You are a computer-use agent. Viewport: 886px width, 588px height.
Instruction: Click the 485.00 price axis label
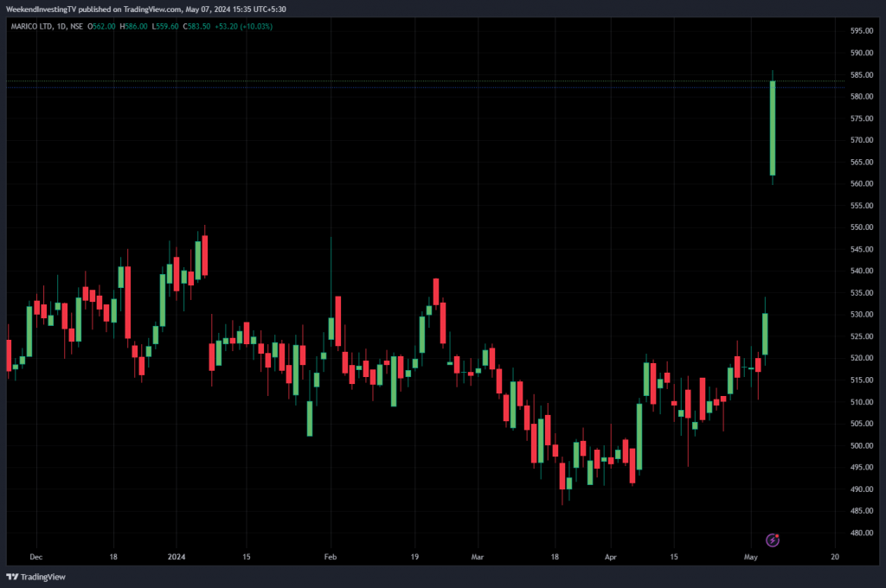[861, 511]
